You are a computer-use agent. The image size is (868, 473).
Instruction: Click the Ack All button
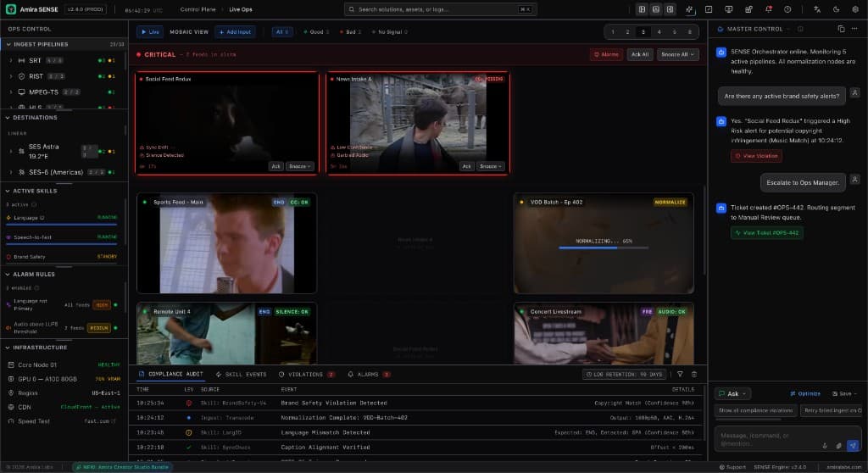coord(639,54)
